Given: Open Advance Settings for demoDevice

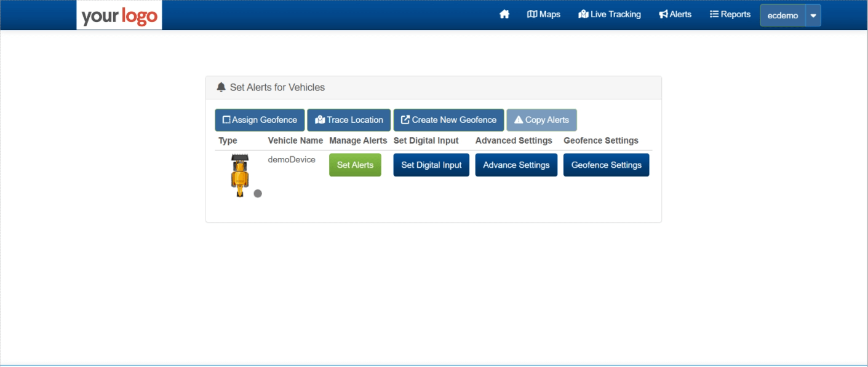Looking at the screenshot, I should [x=516, y=165].
